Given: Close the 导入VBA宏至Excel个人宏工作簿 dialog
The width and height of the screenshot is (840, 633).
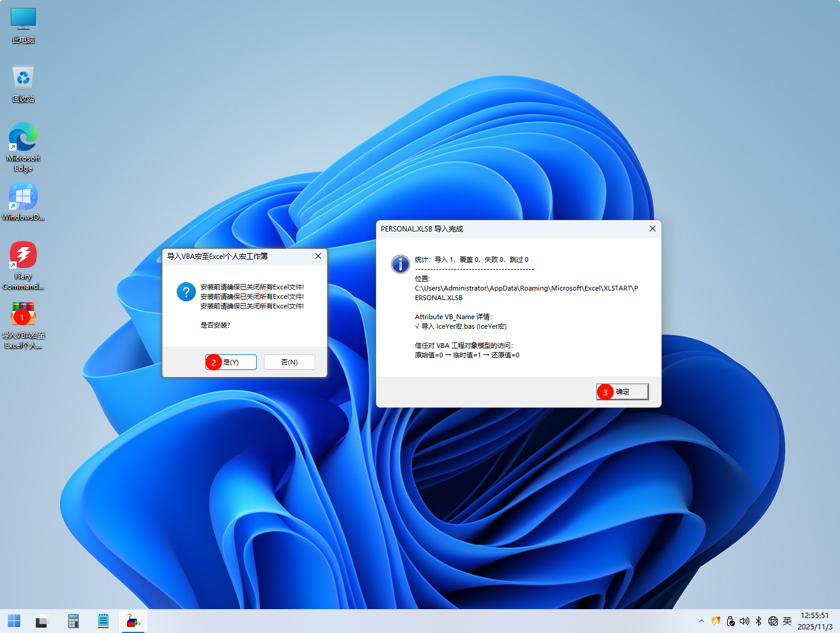Looking at the screenshot, I should click(318, 256).
